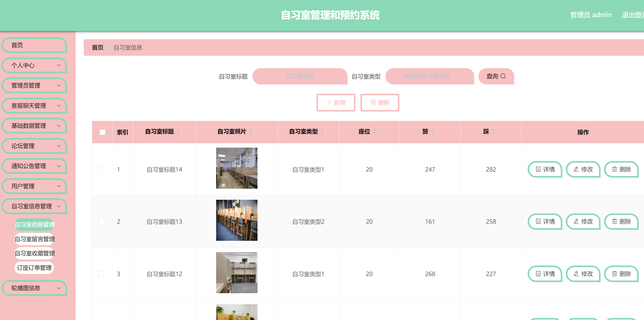Click inside the 自习室标题 search input field

click(300, 76)
